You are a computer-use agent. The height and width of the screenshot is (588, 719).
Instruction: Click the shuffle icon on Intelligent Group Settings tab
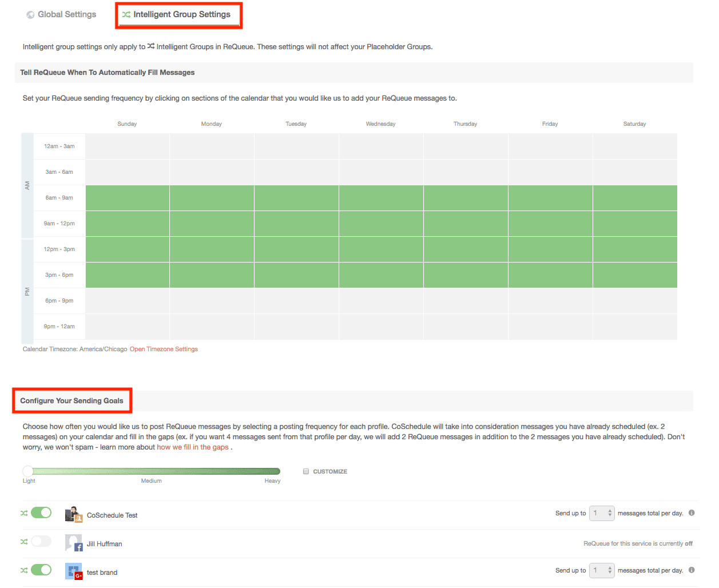click(x=126, y=14)
